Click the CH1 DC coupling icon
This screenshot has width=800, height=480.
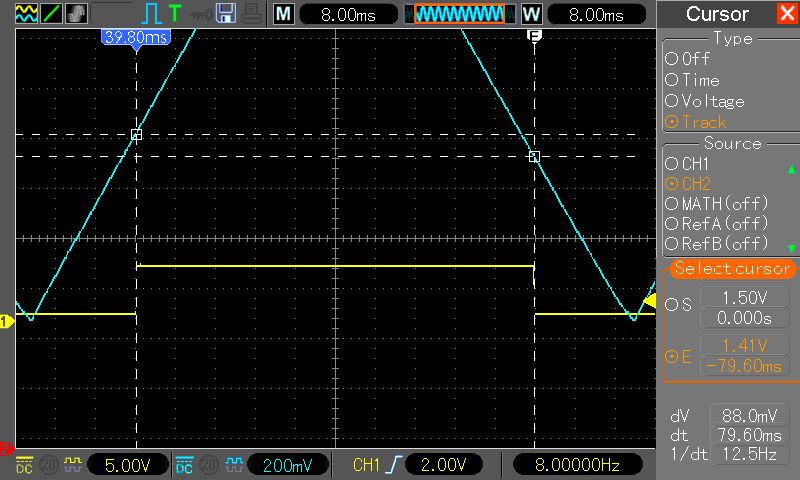24,465
